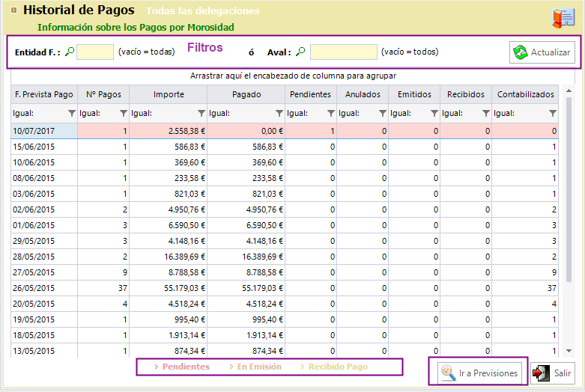
Task: Click the Importe cell 6.590,50 €
Action: pos(169,225)
